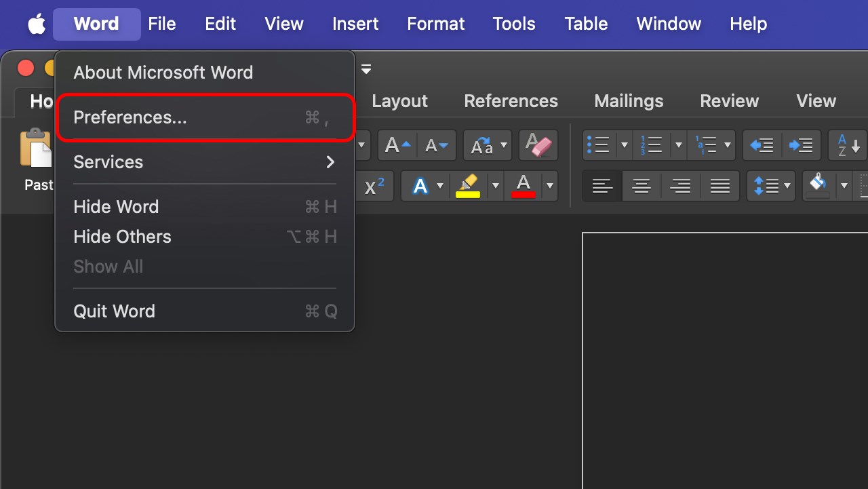
Task: Click the paint bucket shading icon
Action: [x=818, y=184]
